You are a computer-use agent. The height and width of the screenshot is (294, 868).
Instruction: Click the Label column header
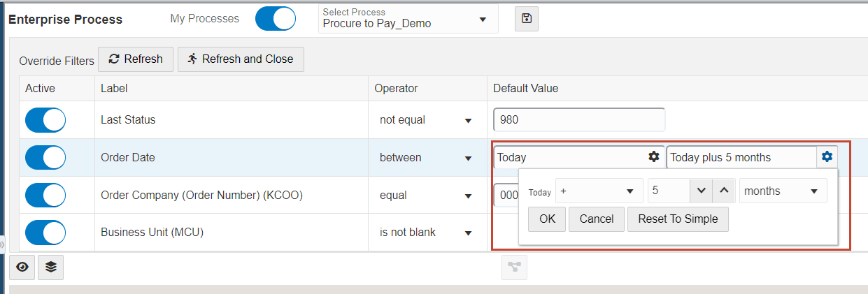pyautogui.click(x=114, y=89)
